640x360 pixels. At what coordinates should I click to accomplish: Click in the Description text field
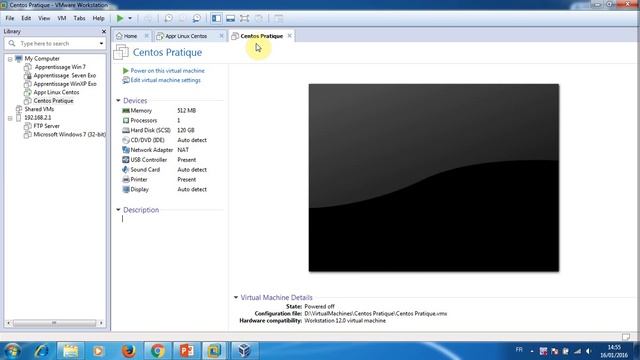click(171, 219)
